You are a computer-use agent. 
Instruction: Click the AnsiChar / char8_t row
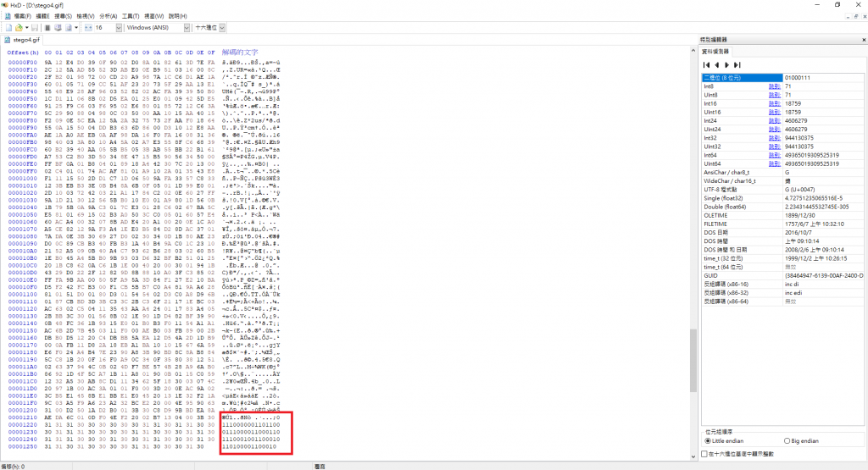click(x=782, y=173)
